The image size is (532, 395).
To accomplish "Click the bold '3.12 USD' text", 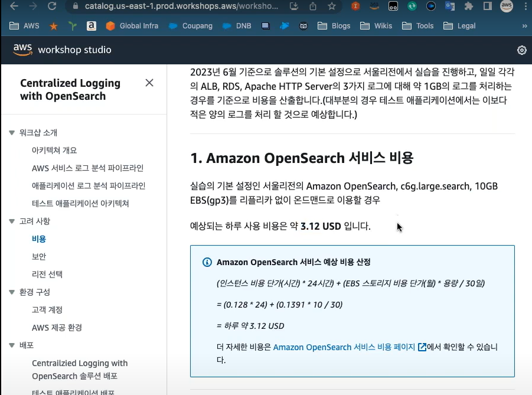I will click(x=321, y=226).
